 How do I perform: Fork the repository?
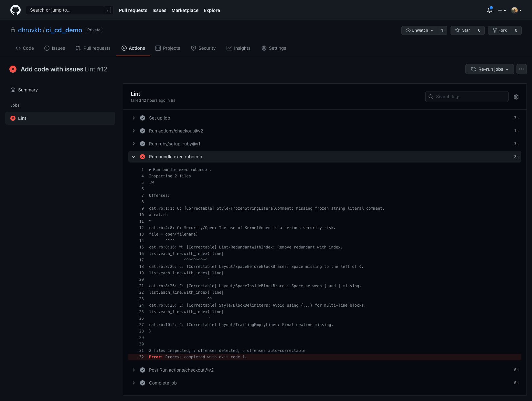click(499, 30)
